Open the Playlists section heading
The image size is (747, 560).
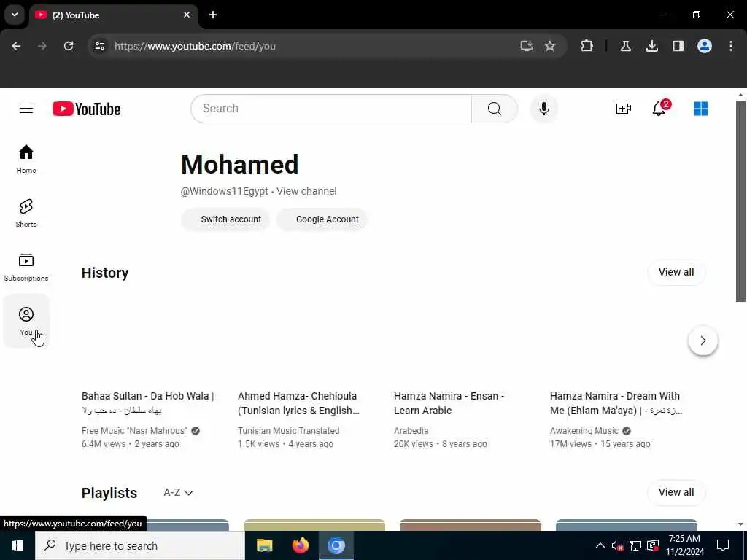click(x=109, y=493)
